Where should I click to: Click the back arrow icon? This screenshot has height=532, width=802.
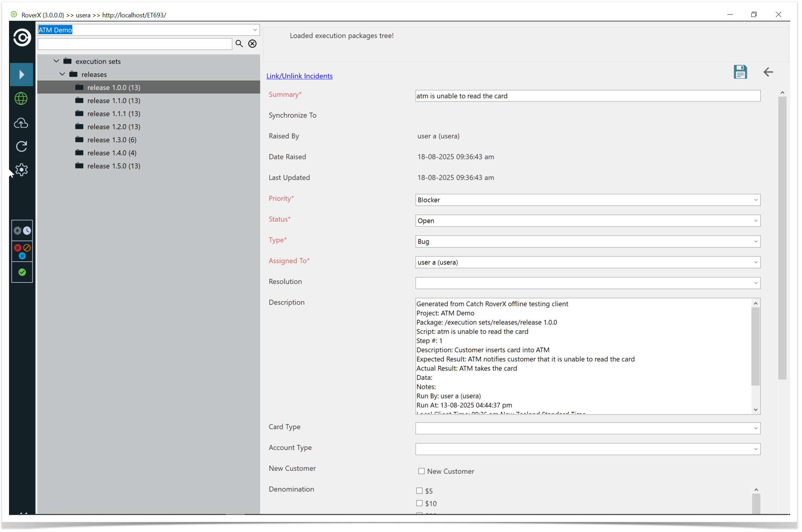tap(768, 72)
